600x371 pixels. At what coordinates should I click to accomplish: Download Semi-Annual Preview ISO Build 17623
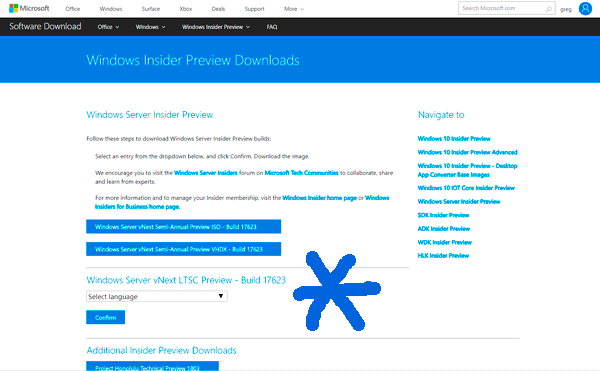point(184,226)
